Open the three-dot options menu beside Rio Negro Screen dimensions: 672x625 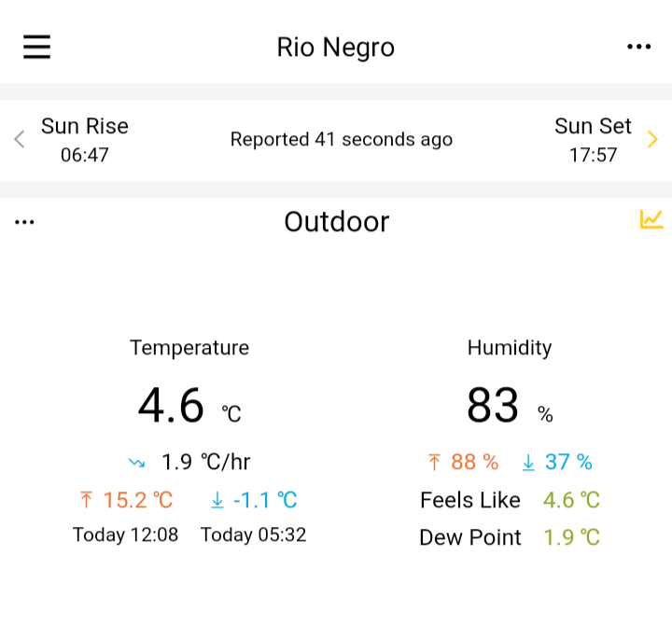(x=638, y=47)
